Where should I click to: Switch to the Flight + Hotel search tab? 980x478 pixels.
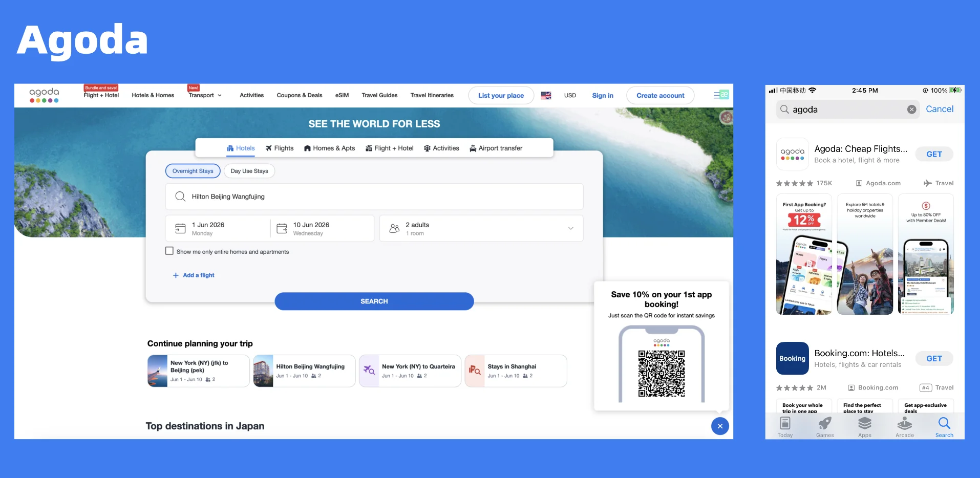389,148
